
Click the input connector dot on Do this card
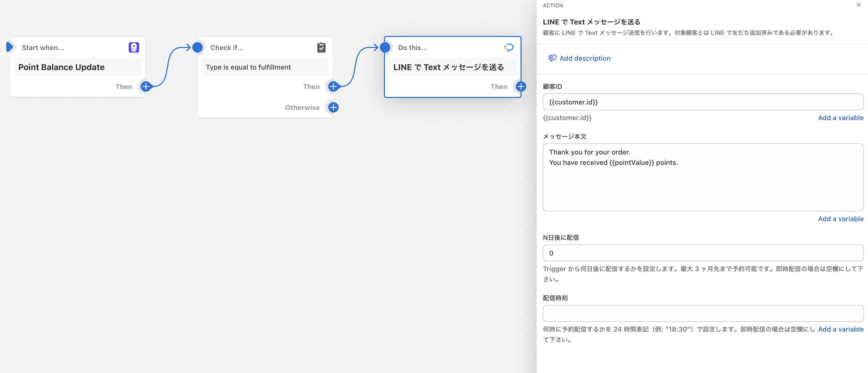coord(385,47)
